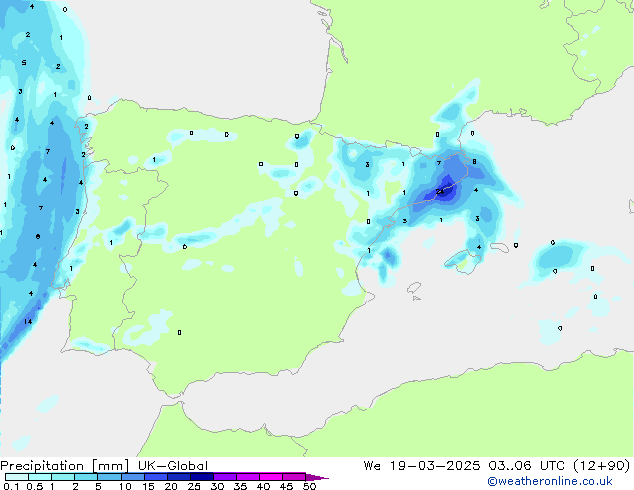Select the 35–40 mm legend swatch
The height and width of the screenshot is (490, 634).
click(248, 477)
